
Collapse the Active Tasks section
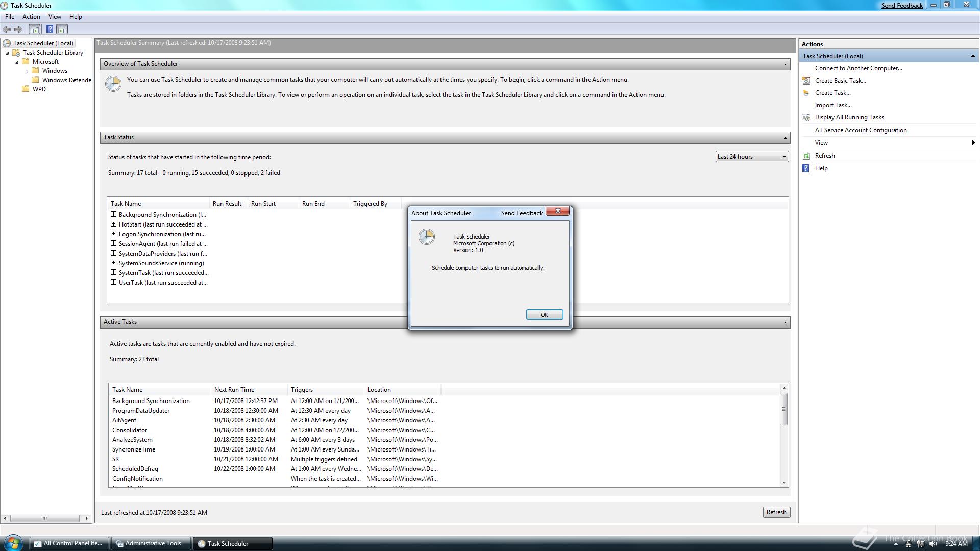785,322
